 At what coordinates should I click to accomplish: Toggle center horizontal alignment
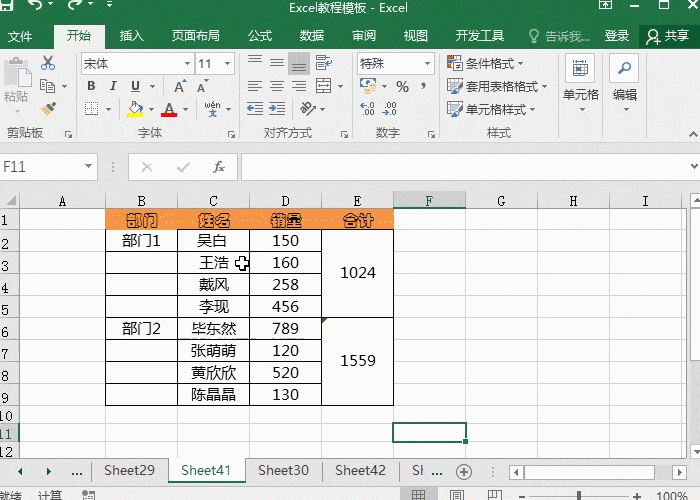(x=276, y=87)
